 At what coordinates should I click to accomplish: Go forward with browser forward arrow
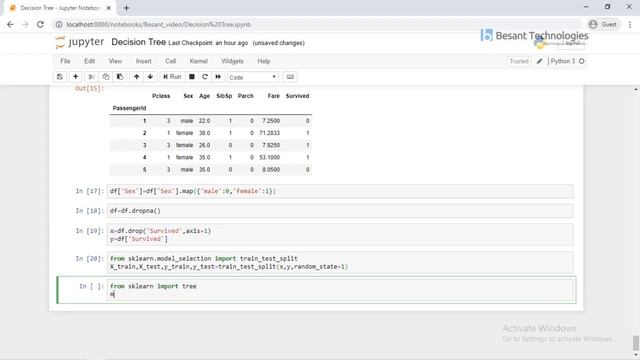point(25,24)
